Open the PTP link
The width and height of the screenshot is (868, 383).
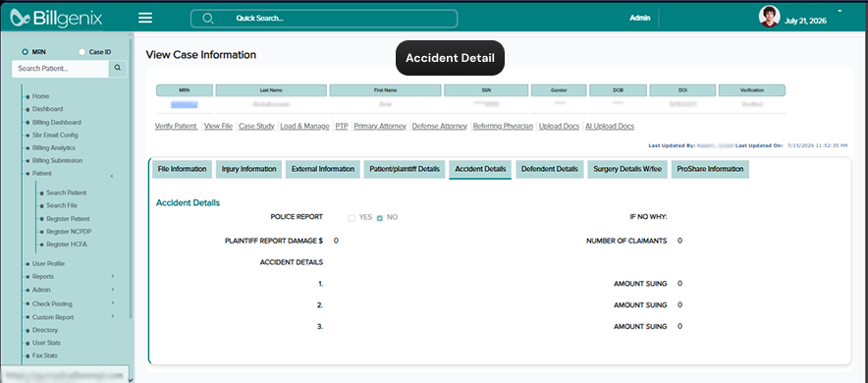point(342,126)
